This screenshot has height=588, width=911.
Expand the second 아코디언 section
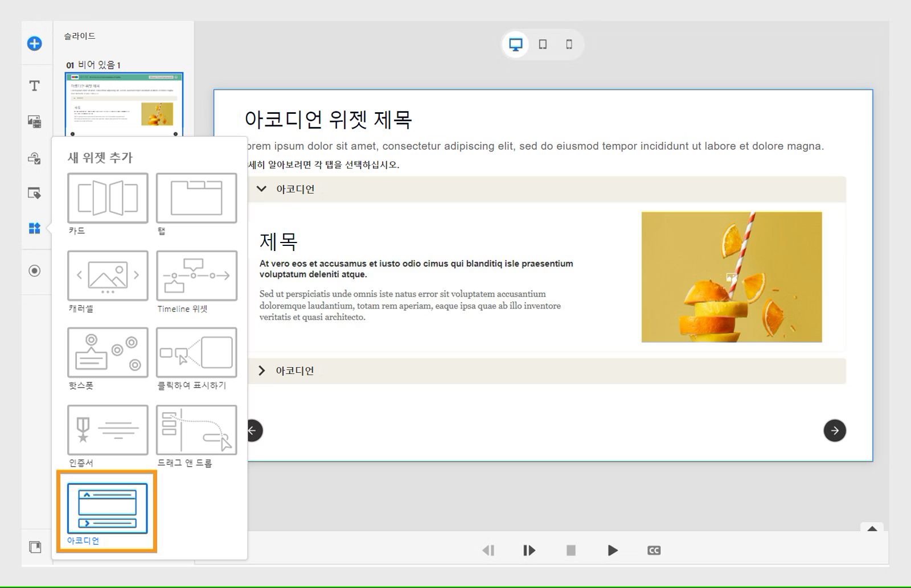[262, 370]
